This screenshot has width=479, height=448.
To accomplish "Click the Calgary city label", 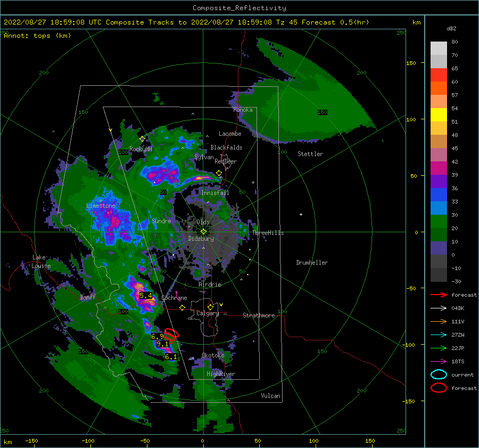I will coord(208,313).
